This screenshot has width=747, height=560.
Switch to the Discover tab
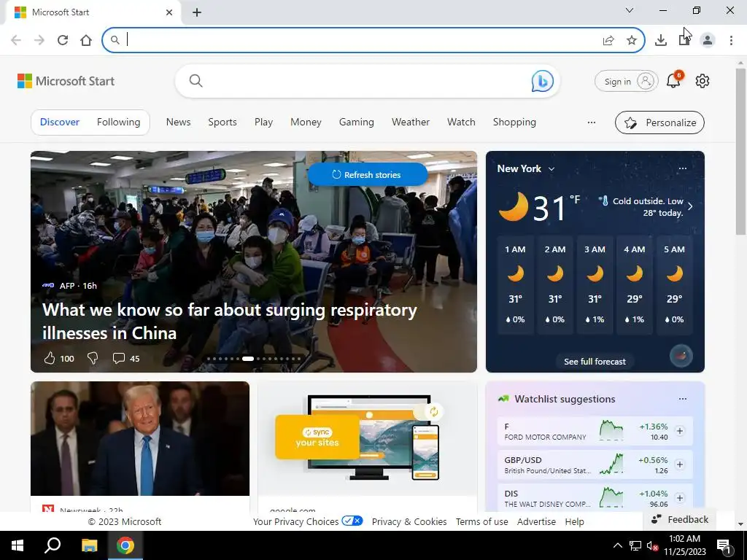[60, 122]
